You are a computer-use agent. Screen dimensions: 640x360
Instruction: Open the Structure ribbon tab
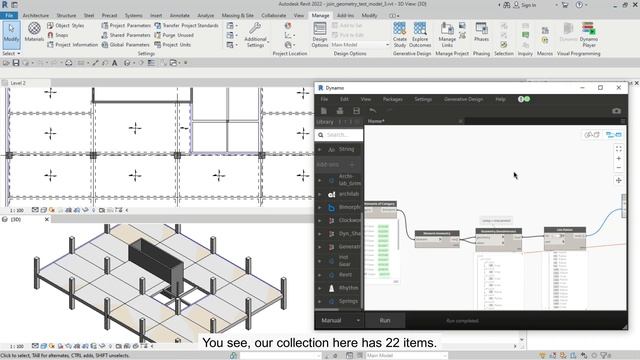click(x=66, y=16)
